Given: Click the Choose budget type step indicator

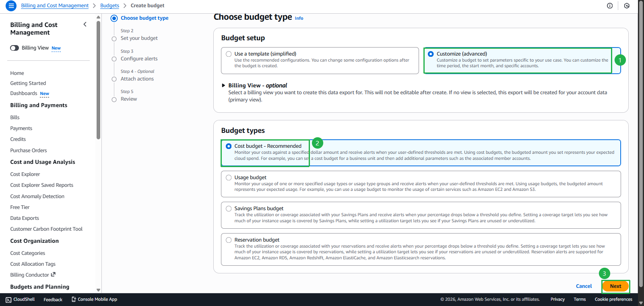Looking at the screenshot, I should click(x=114, y=18).
